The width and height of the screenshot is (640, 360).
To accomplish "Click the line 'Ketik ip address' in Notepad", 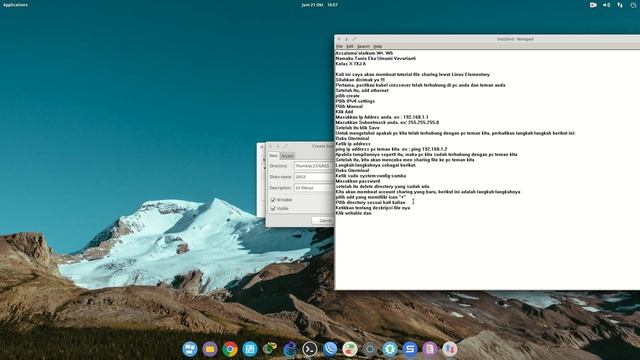I will [353, 144].
